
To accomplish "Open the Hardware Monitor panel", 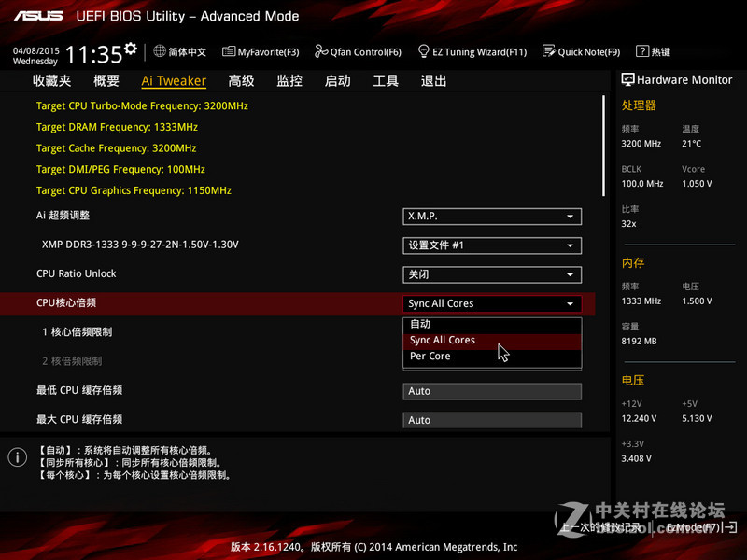I will pyautogui.click(x=677, y=79).
